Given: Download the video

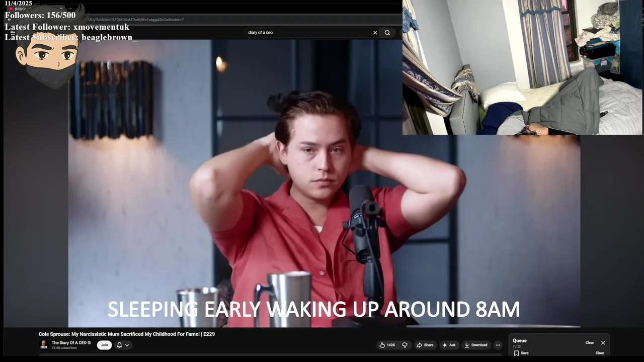Looking at the screenshot, I should [476, 345].
